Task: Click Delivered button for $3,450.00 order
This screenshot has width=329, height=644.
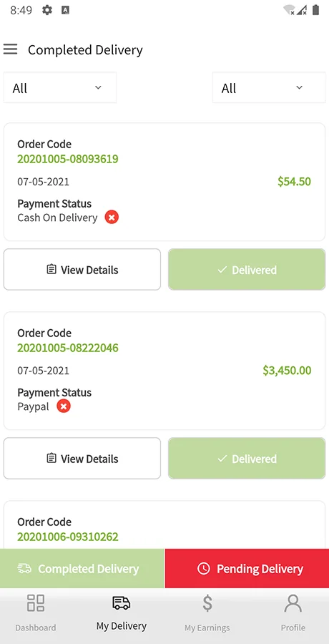Action: tap(247, 459)
